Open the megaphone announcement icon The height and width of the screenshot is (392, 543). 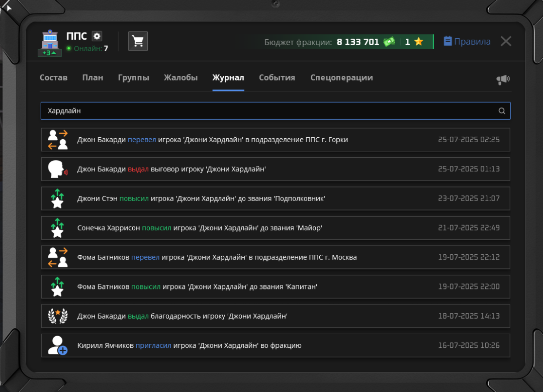503,79
